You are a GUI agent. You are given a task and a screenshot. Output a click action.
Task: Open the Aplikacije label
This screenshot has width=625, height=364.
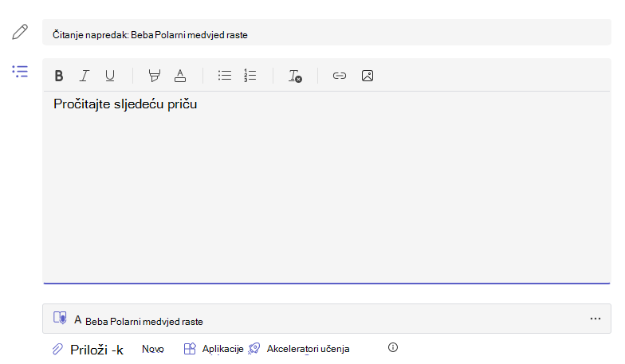[223, 349]
